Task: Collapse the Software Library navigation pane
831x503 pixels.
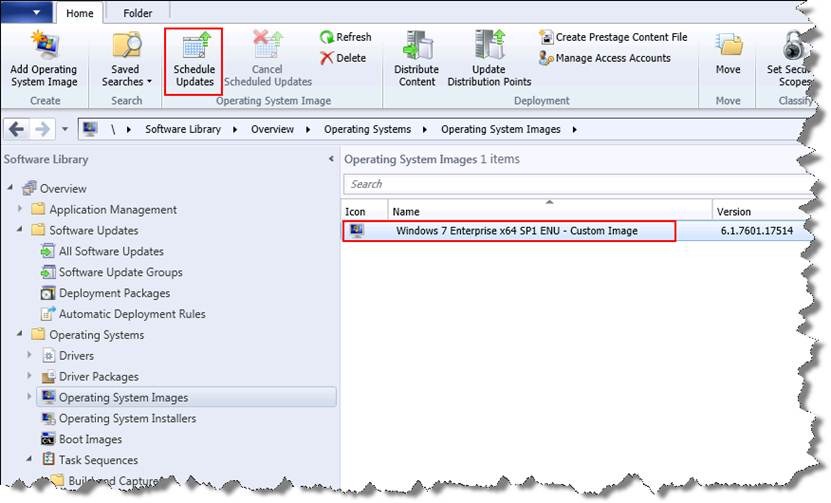Action: (331, 158)
